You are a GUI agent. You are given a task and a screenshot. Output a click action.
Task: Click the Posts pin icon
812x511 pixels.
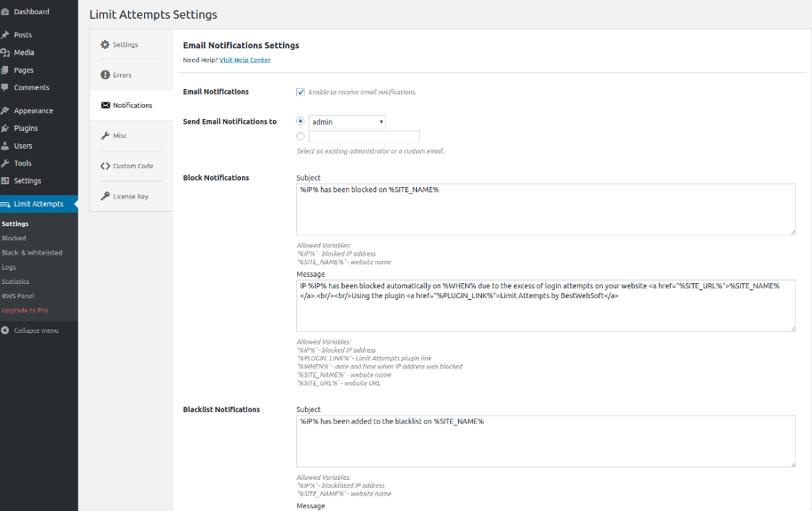5,35
